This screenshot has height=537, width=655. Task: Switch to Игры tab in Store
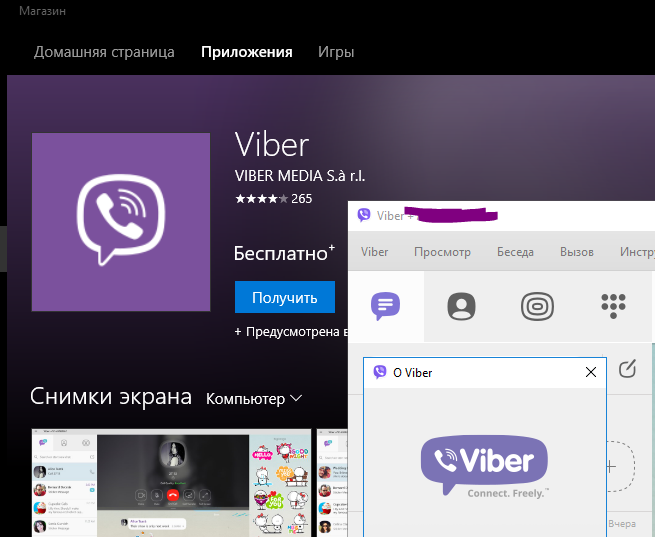coord(336,52)
